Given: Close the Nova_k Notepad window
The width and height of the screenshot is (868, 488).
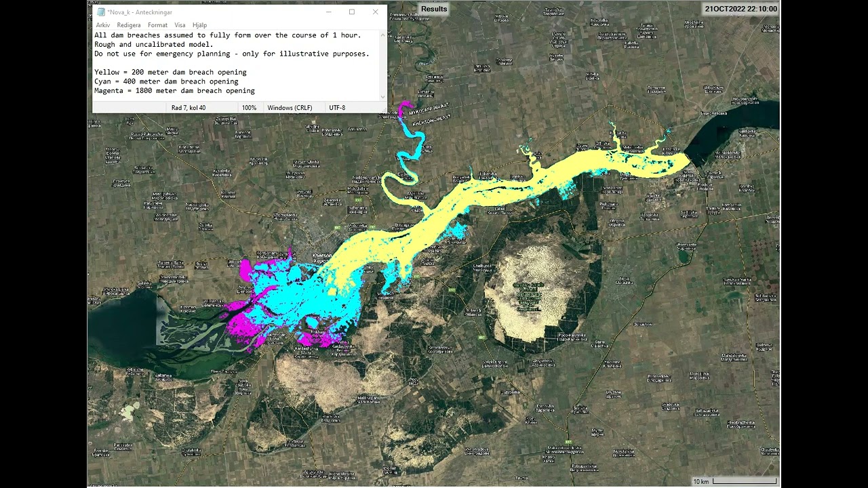Looking at the screenshot, I should point(375,12).
